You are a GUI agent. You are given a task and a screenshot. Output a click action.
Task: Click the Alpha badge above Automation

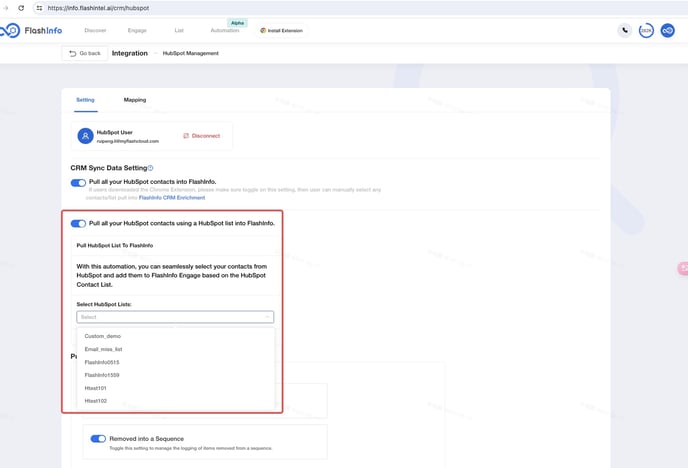(237, 23)
